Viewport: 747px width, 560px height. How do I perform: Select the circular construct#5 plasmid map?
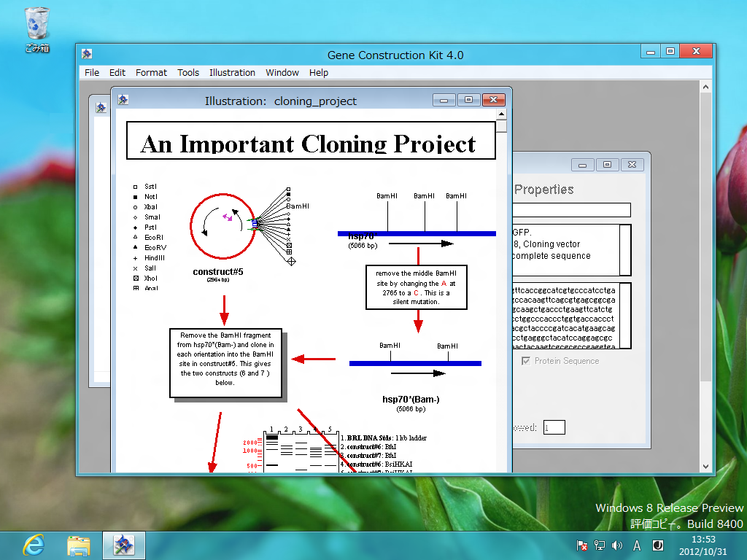click(x=223, y=226)
